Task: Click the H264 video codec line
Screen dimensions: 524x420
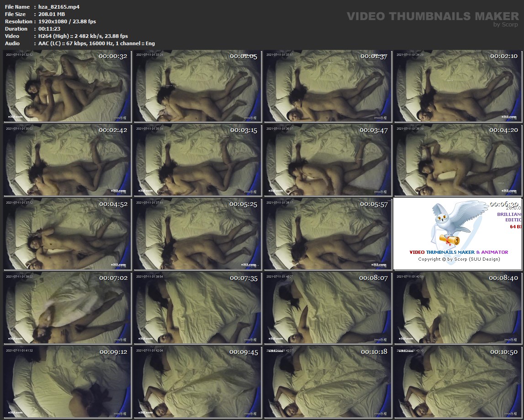Action: click(x=83, y=36)
